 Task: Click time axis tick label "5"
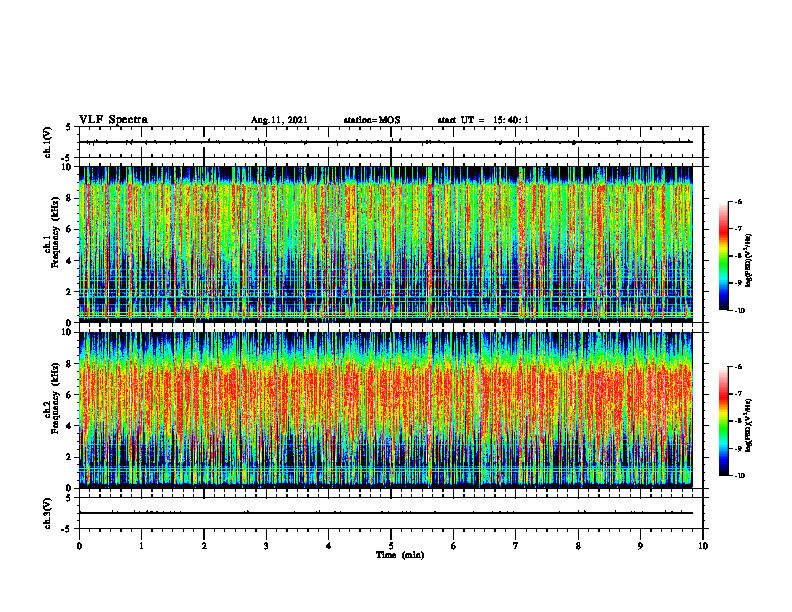click(x=391, y=546)
